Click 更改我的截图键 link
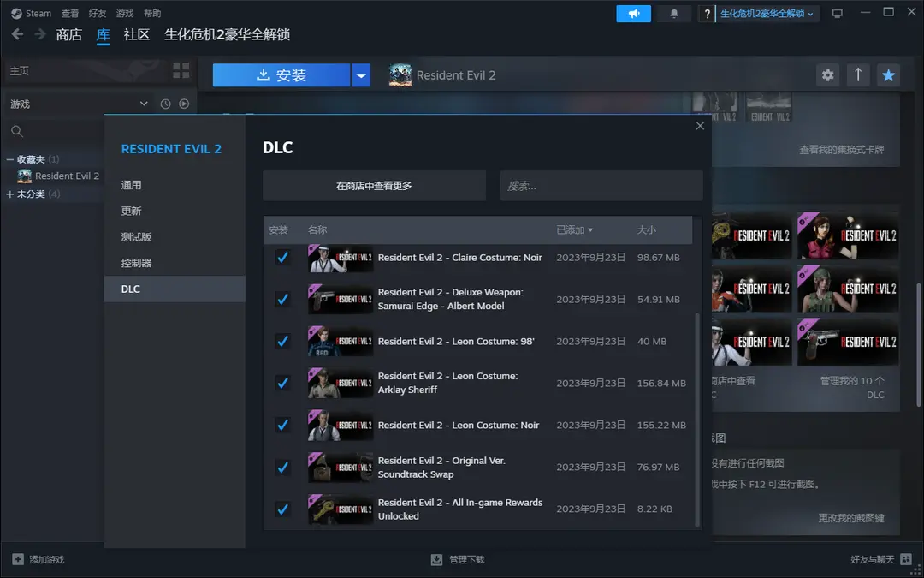The height and width of the screenshot is (578, 924). click(x=851, y=518)
